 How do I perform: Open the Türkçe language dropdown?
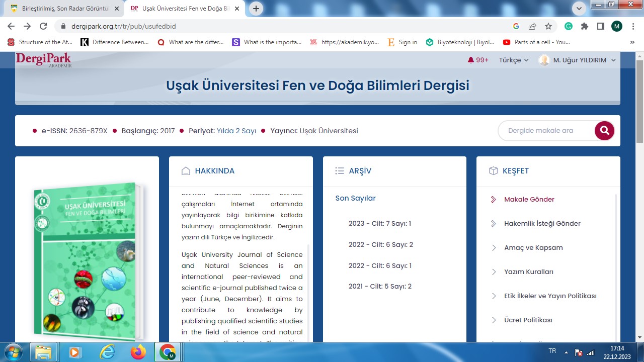click(514, 60)
